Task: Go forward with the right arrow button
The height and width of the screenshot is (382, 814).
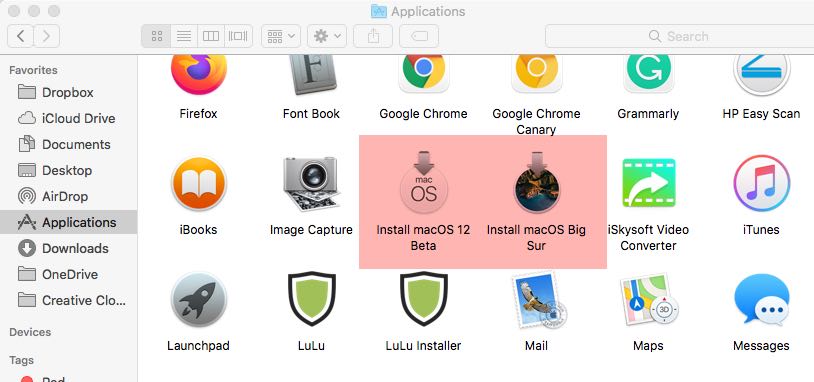Action: pos(47,36)
